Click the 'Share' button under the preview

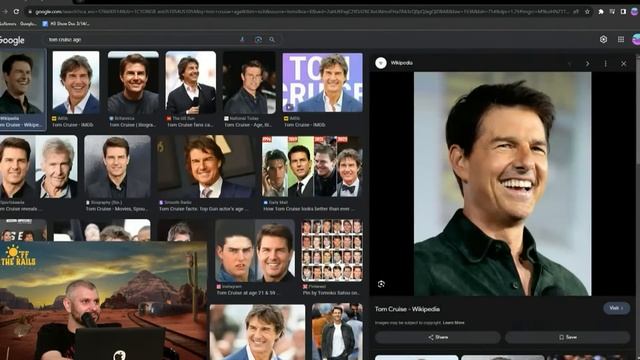[438, 337]
